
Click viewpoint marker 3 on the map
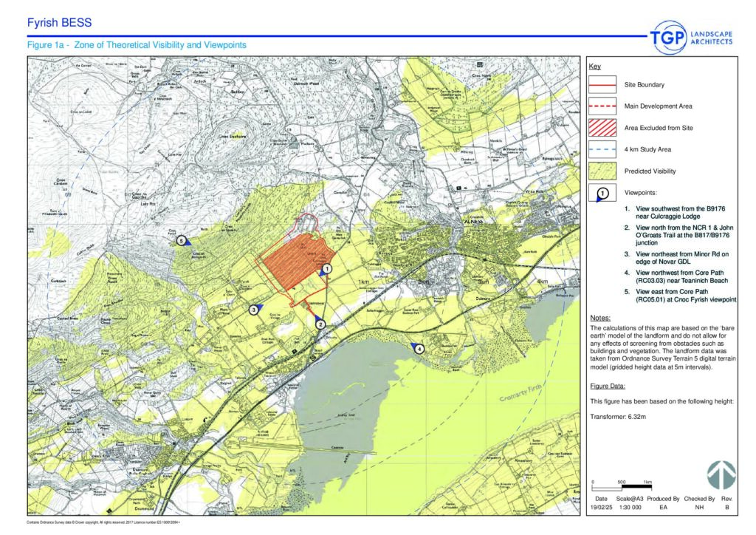click(253, 310)
